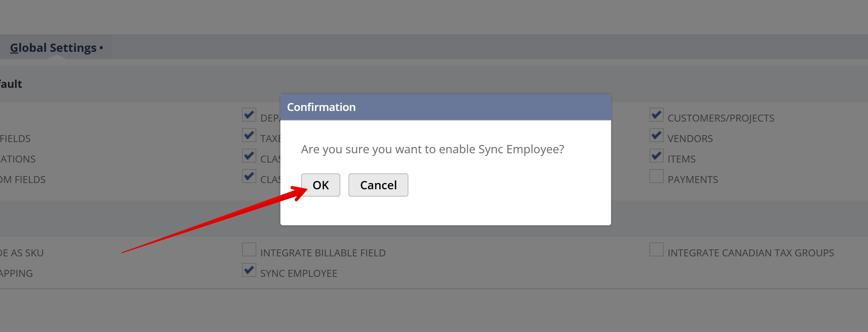
Task: Uncheck the Vendors checkbox
Action: 656,135
